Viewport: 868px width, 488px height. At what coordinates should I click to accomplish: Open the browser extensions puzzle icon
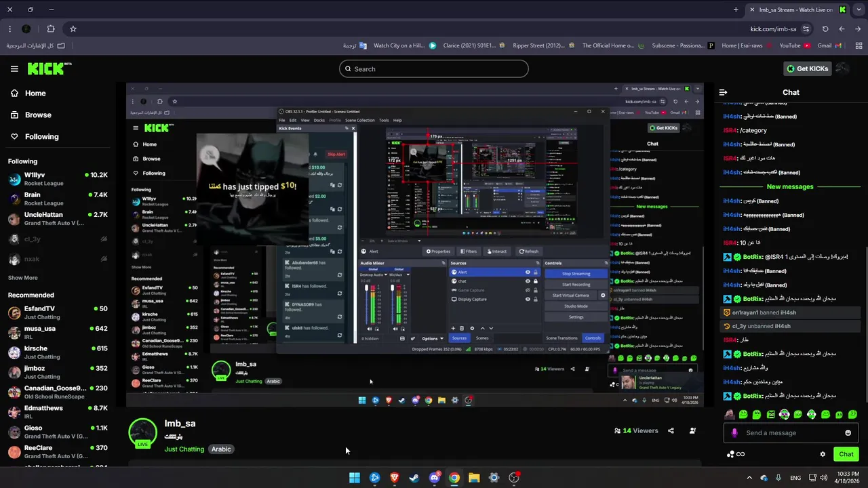(51, 29)
